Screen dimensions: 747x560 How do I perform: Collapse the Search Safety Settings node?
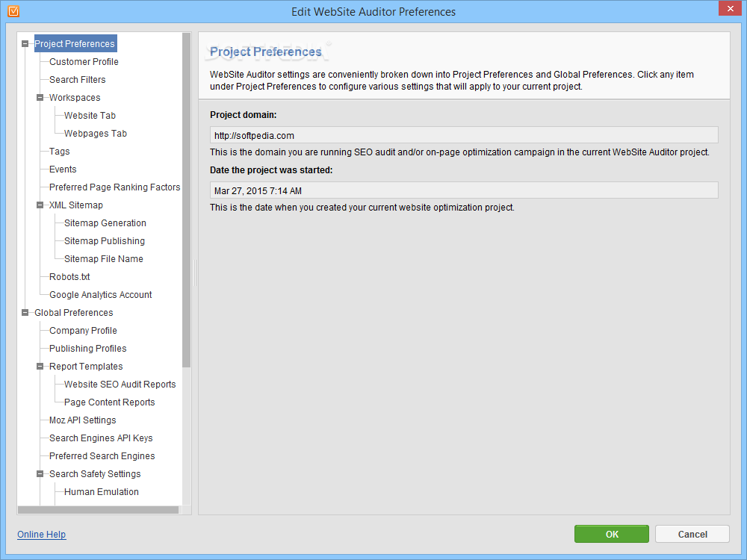(x=40, y=474)
